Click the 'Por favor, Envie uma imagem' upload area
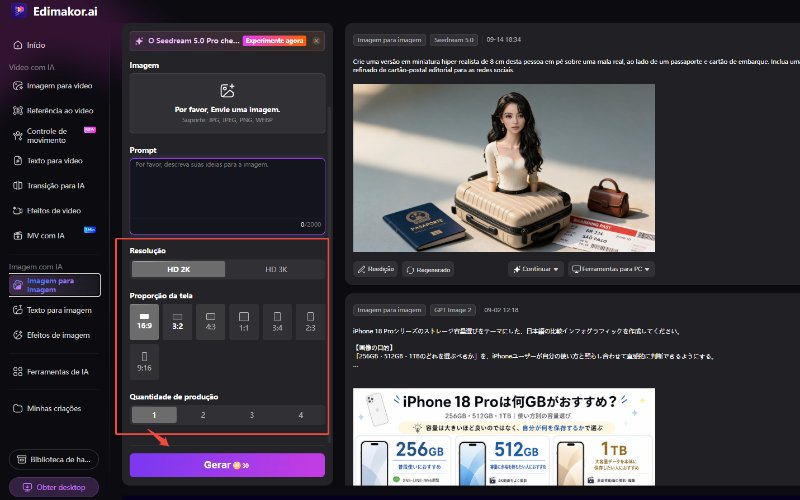 tap(227, 103)
